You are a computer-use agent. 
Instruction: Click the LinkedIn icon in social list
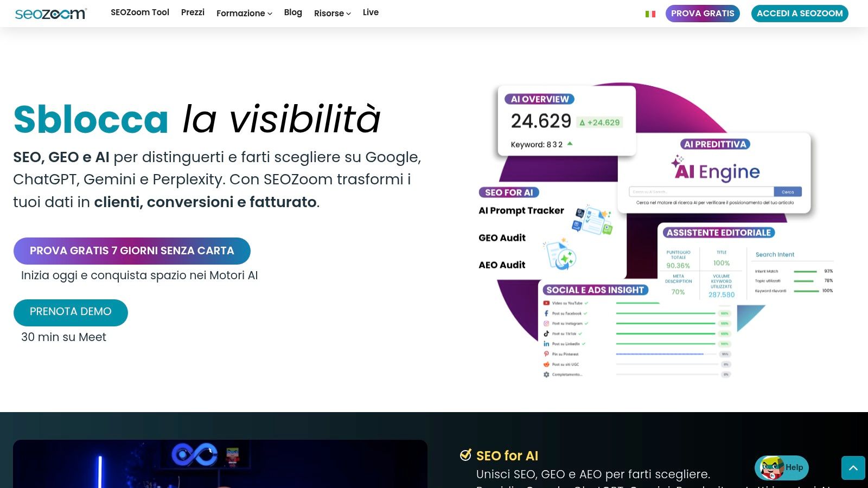tap(546, 344)
